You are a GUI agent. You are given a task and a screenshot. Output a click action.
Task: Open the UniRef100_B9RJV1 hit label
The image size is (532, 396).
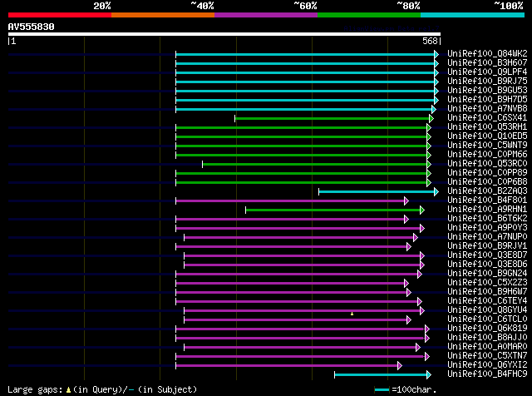487,246
